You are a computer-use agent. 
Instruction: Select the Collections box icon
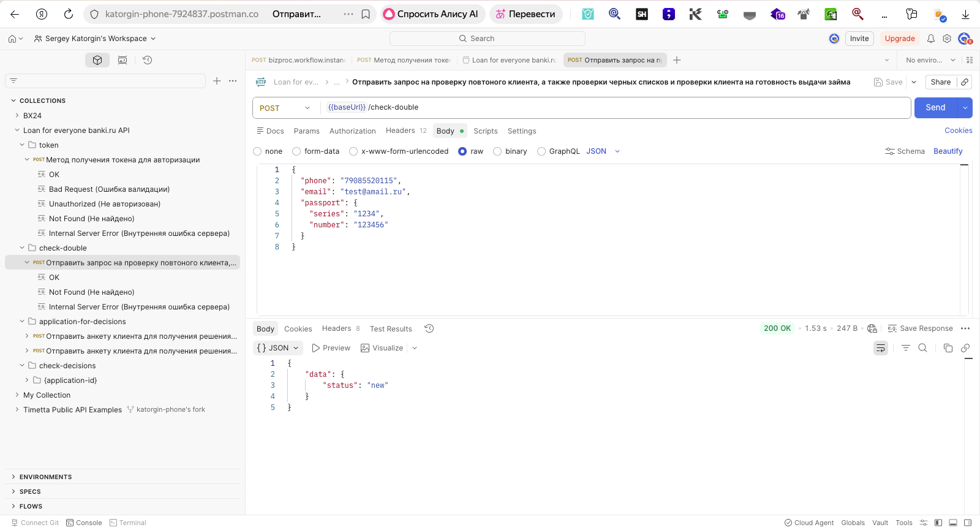click(97, 60)
